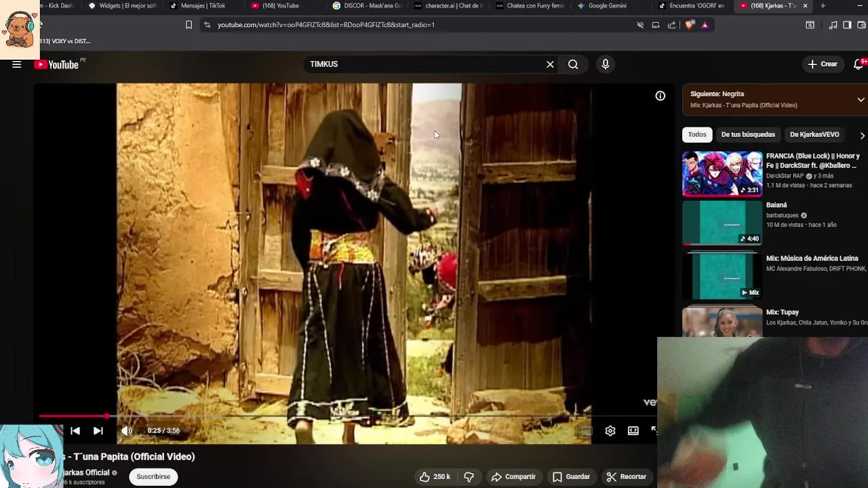Click the picture-in-picture icon in address bar
868x488 pixels.
[655, 25]
